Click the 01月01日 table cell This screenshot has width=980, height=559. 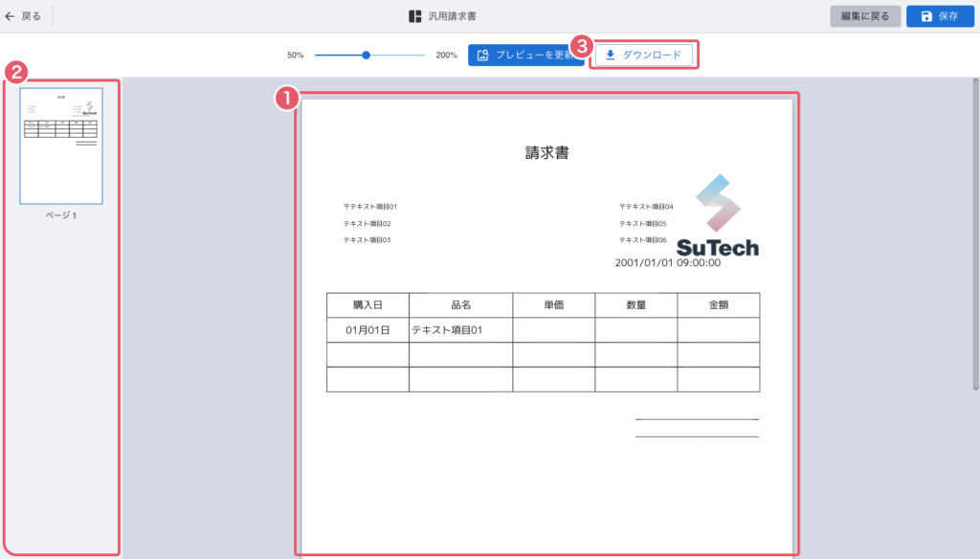click(367, 330)
